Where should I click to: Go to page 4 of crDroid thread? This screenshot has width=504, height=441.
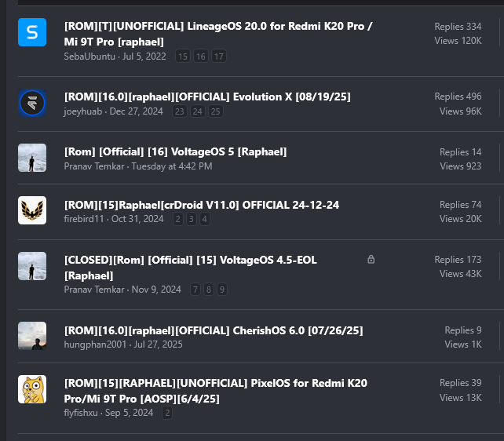coord(204,219)
